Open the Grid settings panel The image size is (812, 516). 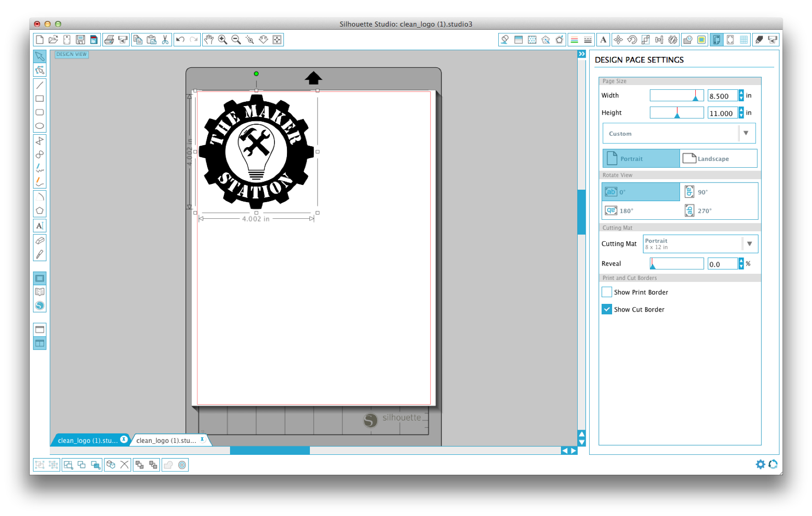[743, 40]
